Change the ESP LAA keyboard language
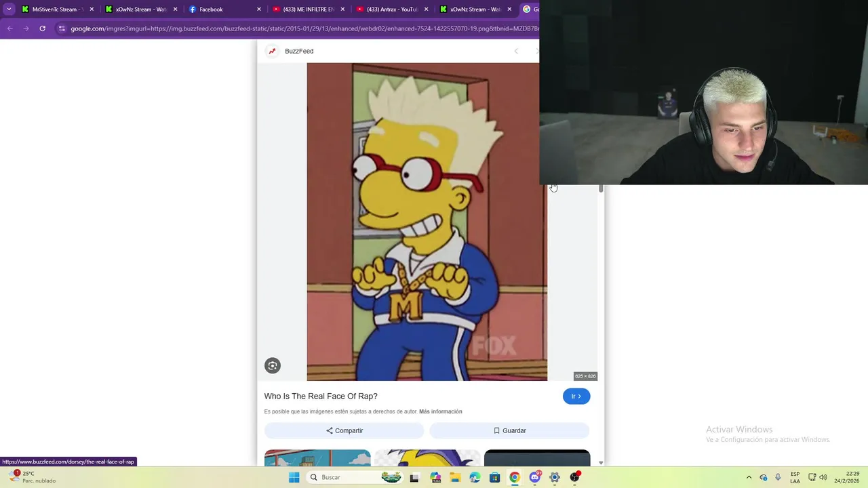 click(795, 477)
